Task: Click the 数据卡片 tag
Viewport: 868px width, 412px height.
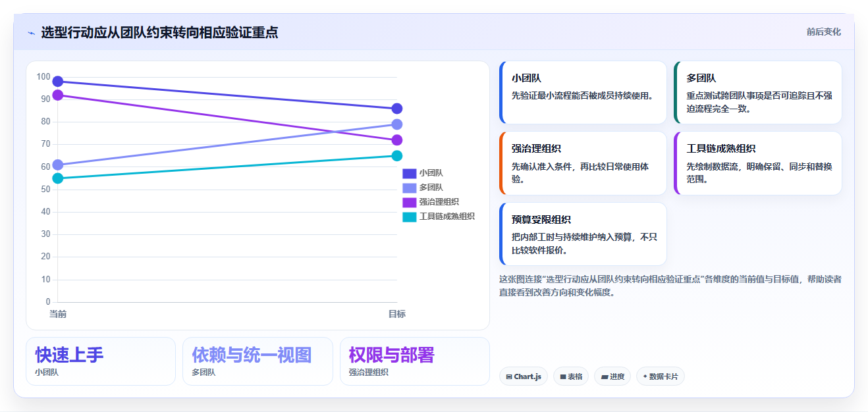Action: tap(661, 376)
